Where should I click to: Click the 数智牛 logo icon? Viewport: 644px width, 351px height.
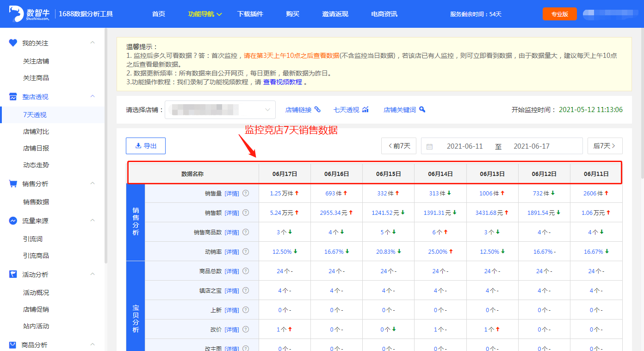17,14
